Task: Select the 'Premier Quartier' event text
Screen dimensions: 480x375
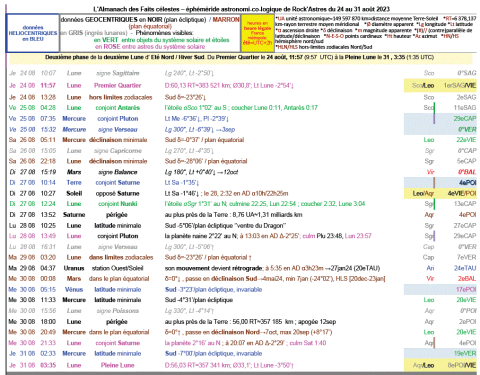Action: (x=118, y=85)
